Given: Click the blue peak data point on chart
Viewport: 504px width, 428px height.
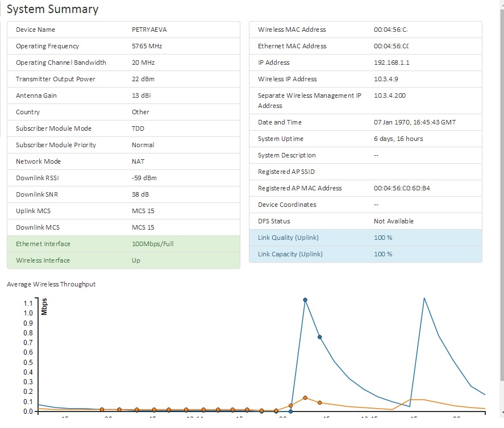Looking at the screenshot, I should click(305, 300).
